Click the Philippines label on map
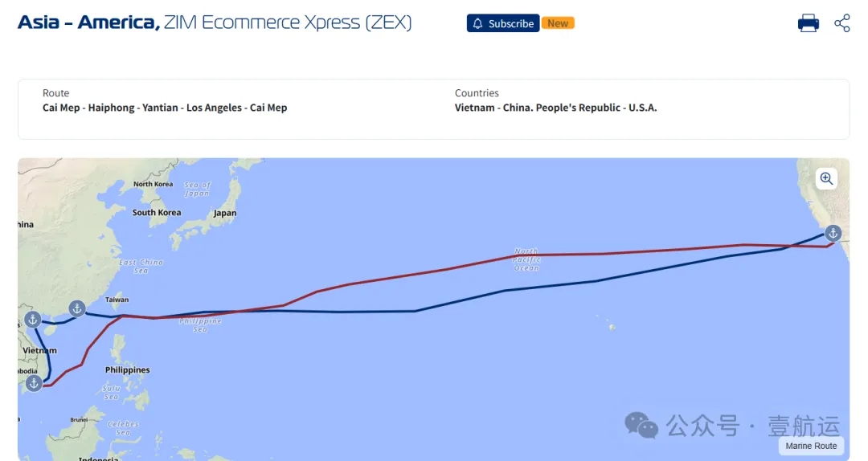The height and width of the screenshot is (461, 868). point(127,369)
